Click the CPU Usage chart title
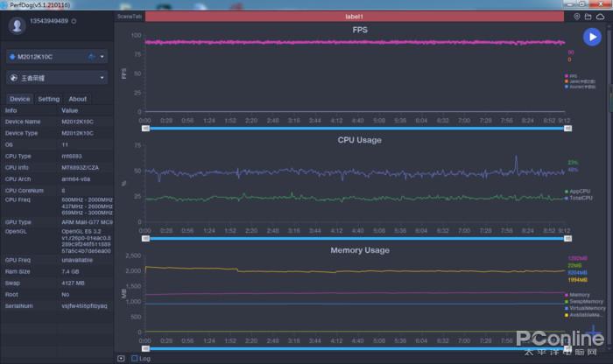This screenshot has height=364, width=613. (359, 140)
